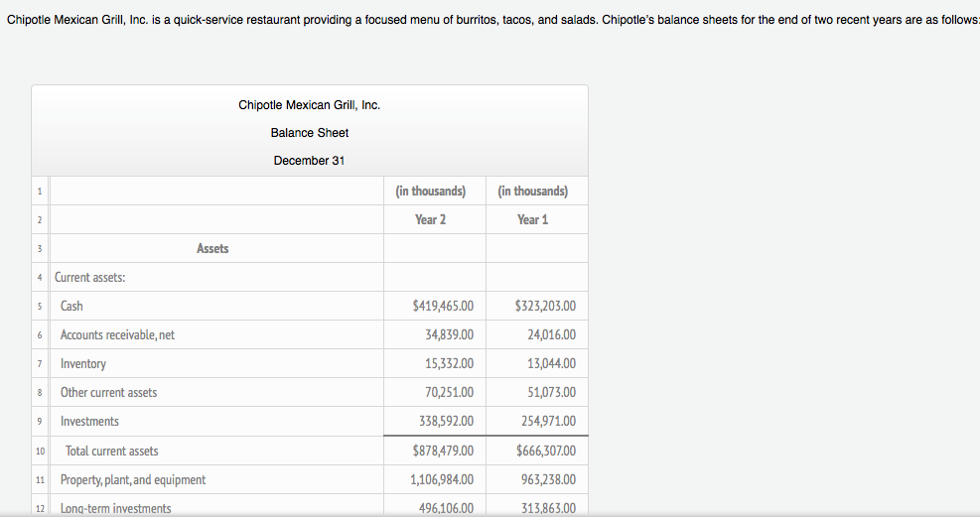Click Other current assets value 70,251.00
This screenshot has height=517, width=980.
coord(450,392)
